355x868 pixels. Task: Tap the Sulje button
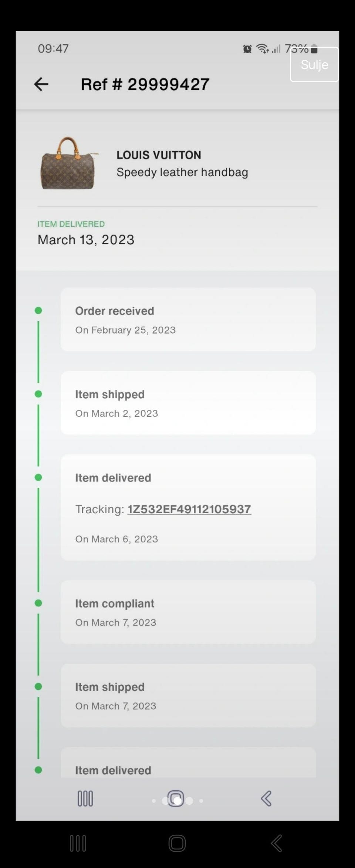[314, 65]
